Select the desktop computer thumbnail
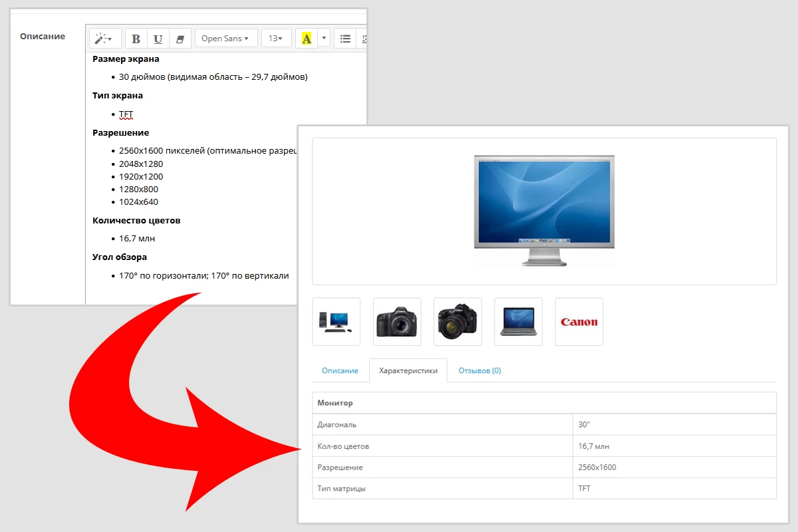The height and width of the screenshot is (532, 798). [336, 322]
